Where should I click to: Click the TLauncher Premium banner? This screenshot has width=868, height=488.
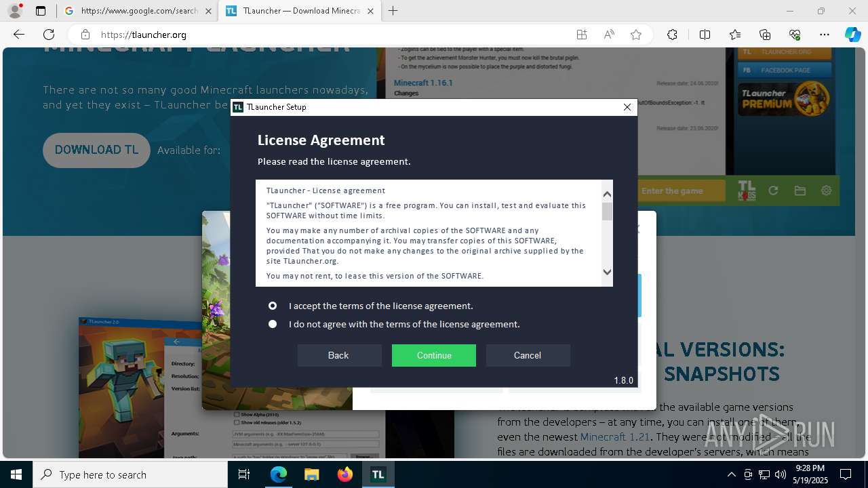click(785, 98)
